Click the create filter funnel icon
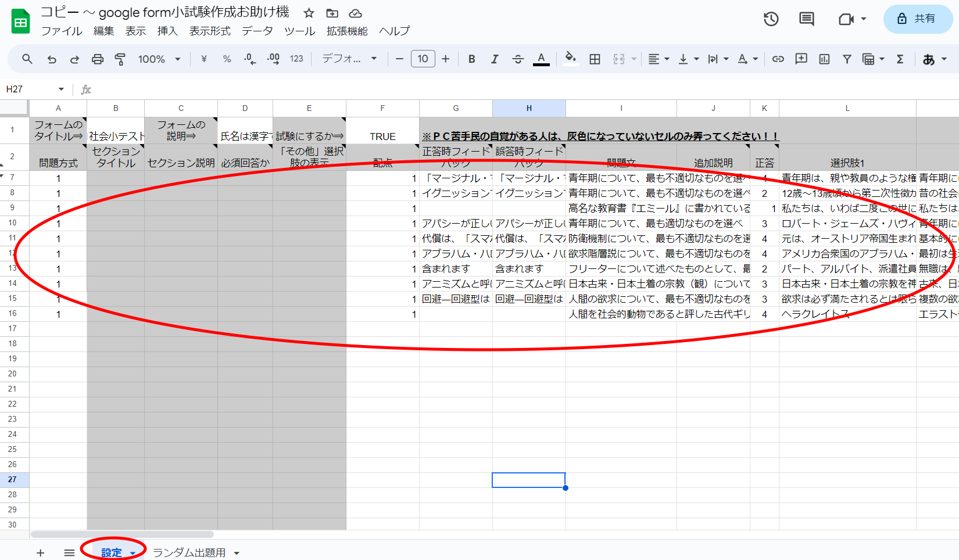959x560 pixels. [x=847, y=59]
